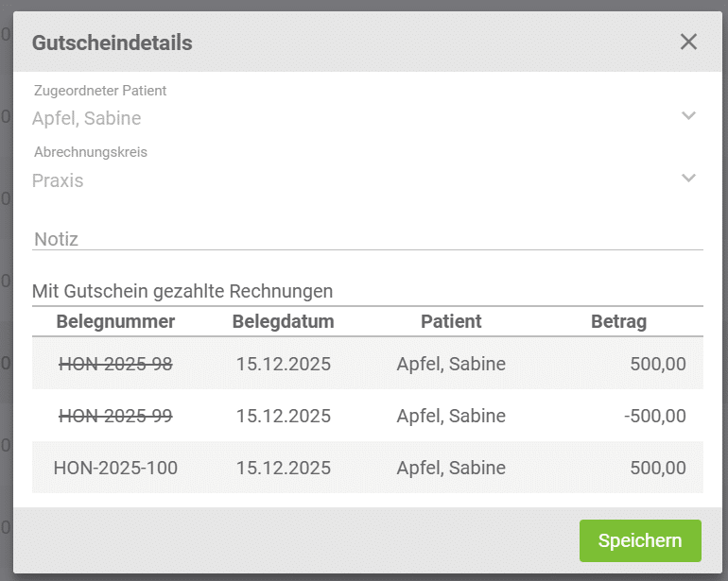Open invoice HON-2025-100
Viewport: 728px width, 581px height.
(x=115, y=468)
